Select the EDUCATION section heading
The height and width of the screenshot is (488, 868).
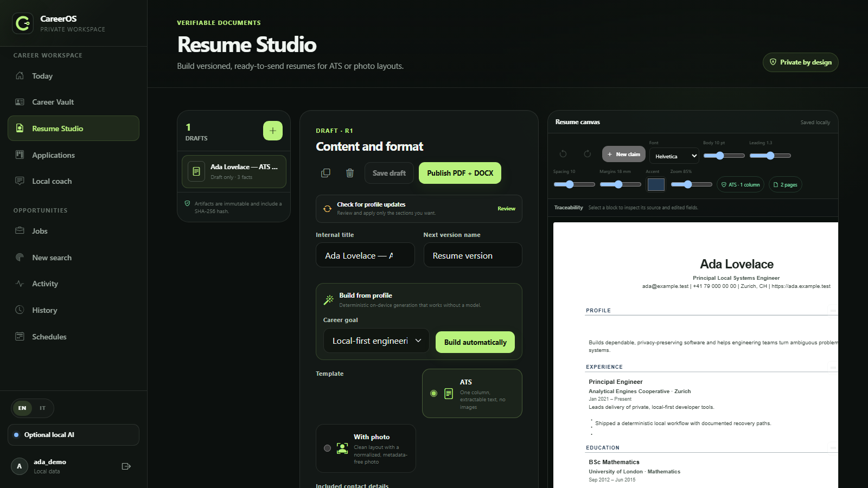pos(603,448)
